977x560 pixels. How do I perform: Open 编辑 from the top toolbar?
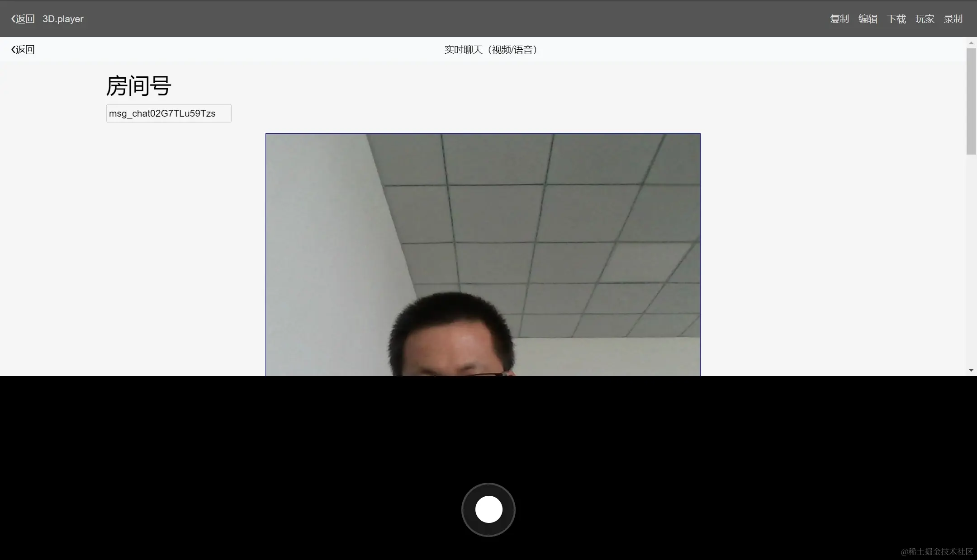coord(868,19)
